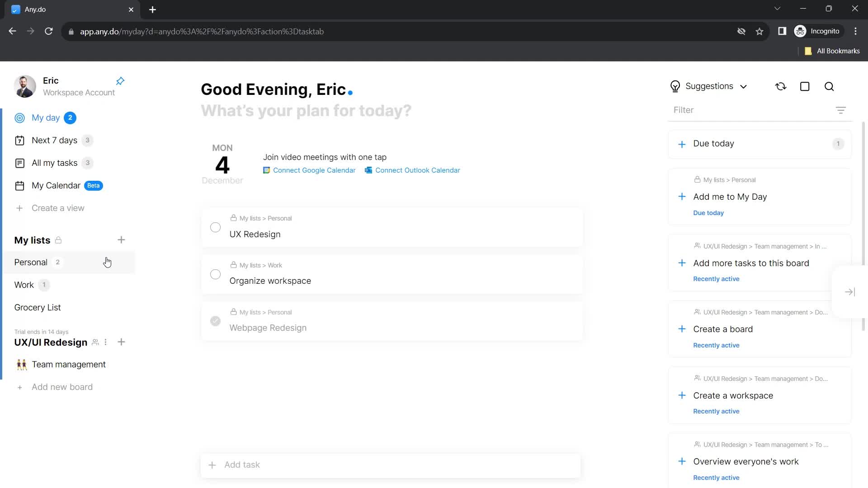Click the Suggestions dropdown arrow
This screenshot has height=488, width=868.
coord(745,86)
